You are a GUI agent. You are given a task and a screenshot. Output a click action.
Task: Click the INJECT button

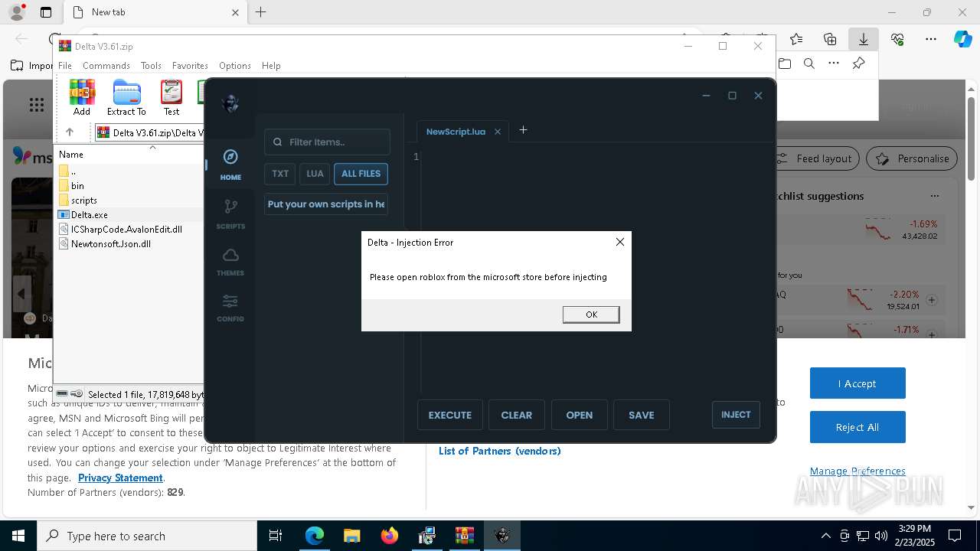point(736,414)
